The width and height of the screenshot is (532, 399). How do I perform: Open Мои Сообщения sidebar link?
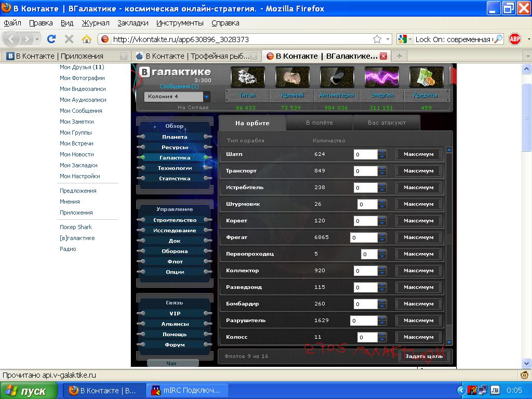click(x=81, y=111)
